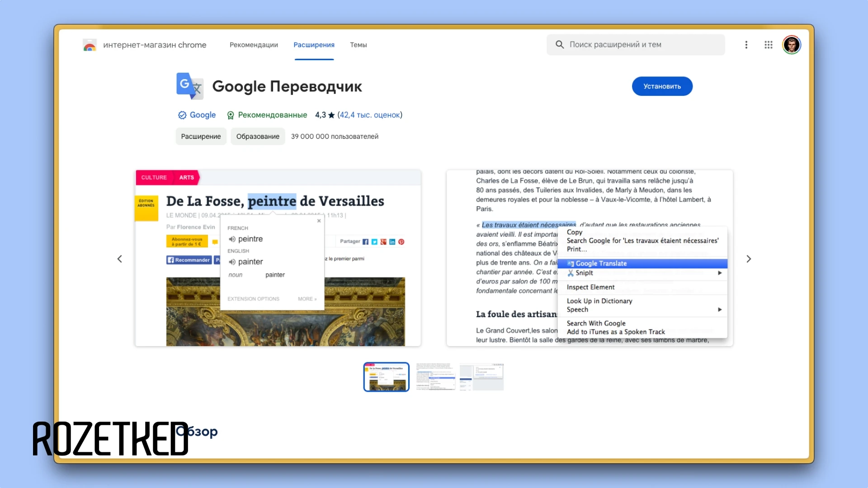Choose Look Up in Dictionary
The width and height of the screenshot is (868, 488).
(599, 301)
